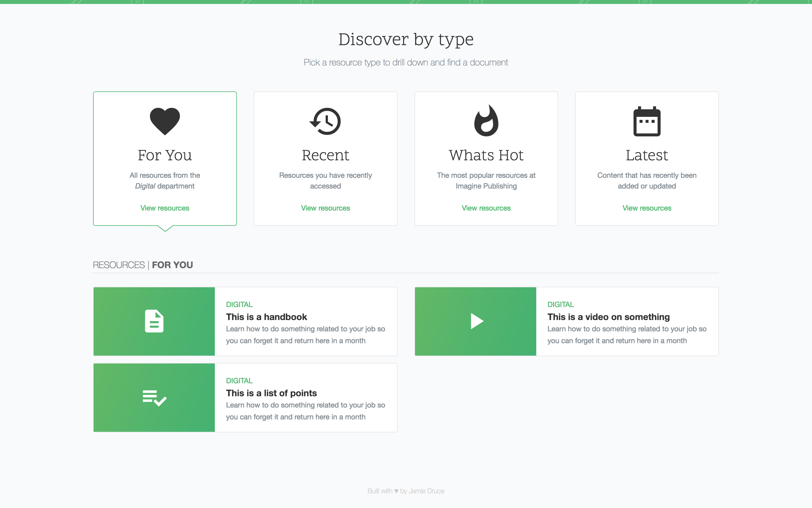
Task: Click DIGITAL label above video title
Action: point(561,305)
